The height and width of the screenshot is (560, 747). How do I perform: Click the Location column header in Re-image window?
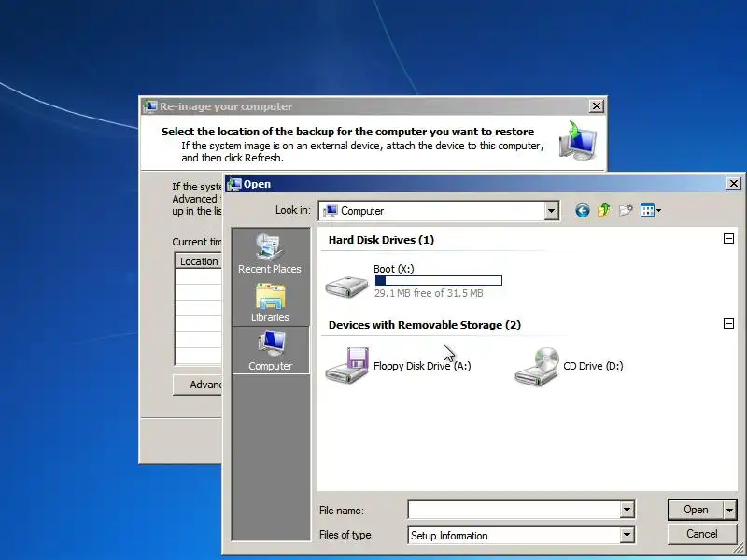tap(199, 261)
